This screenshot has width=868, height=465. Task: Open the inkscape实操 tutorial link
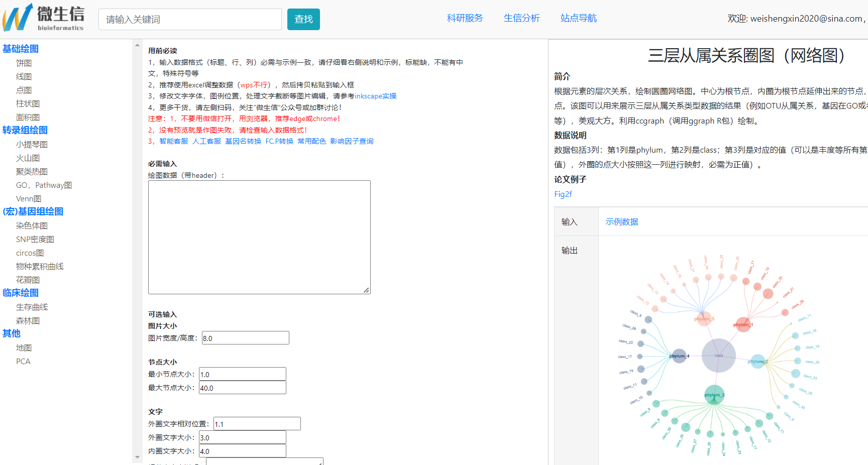[376, 96]
